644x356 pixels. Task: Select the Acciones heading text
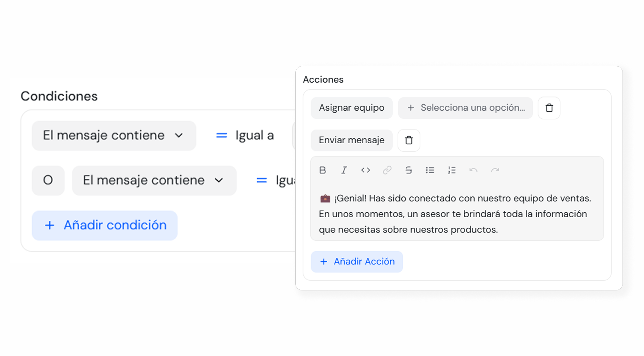pos(323,79)
